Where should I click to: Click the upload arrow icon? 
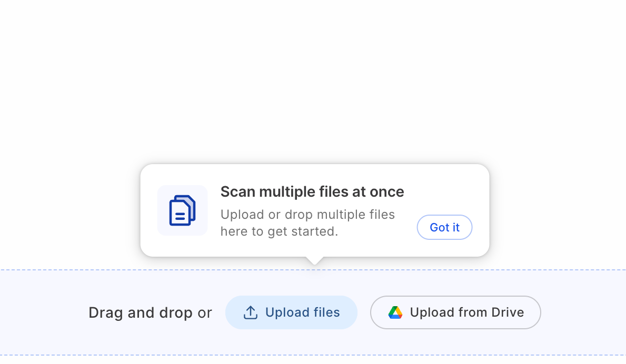pos(250,312)
